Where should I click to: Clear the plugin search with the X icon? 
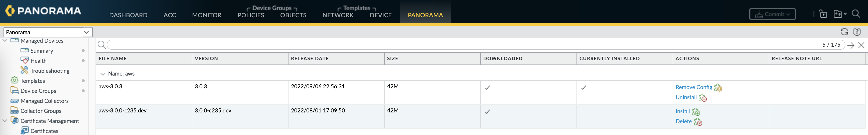pos(861,45)
